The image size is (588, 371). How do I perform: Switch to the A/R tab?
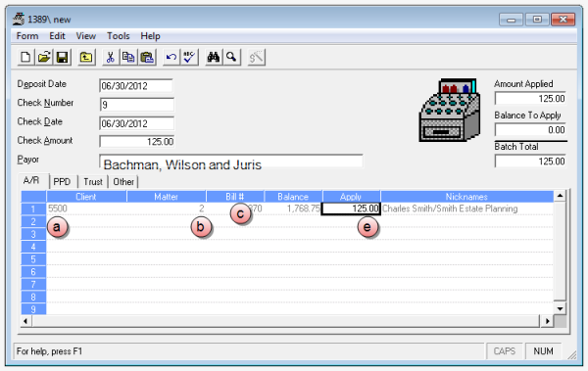[31, 181]
